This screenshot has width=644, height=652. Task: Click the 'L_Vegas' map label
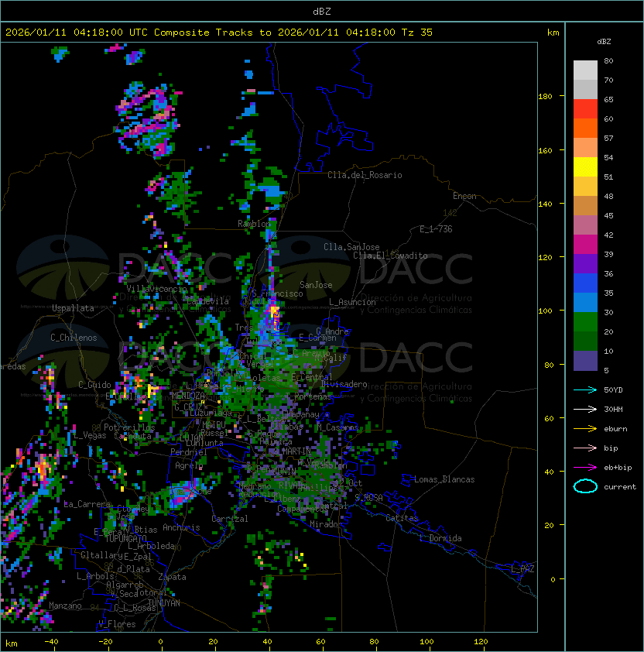[x=90, y=435]
